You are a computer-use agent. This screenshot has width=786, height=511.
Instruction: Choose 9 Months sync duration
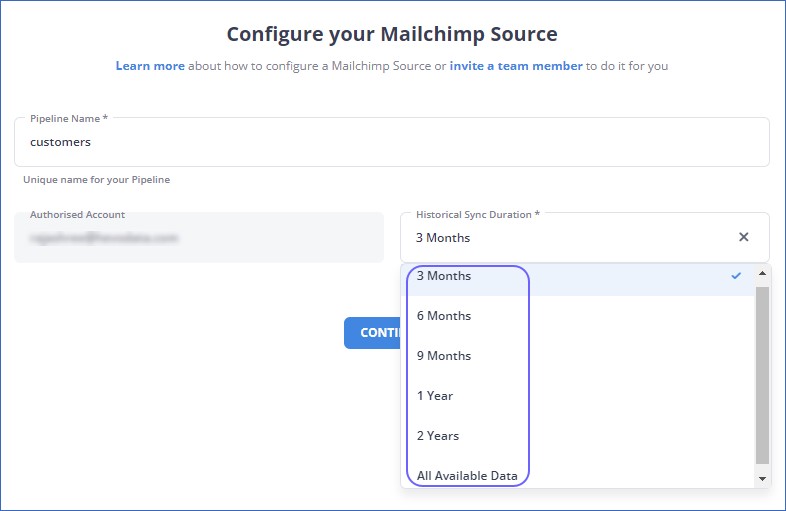point(577,356)
